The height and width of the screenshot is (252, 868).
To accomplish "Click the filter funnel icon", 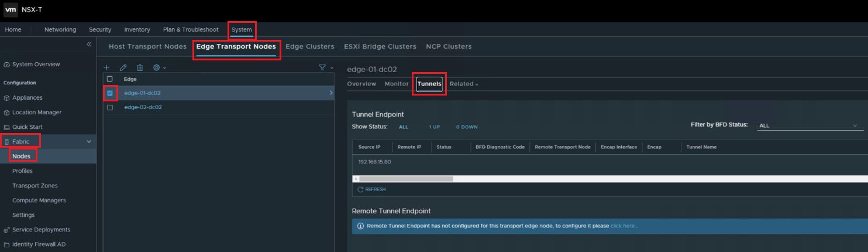I will (323, 68).
